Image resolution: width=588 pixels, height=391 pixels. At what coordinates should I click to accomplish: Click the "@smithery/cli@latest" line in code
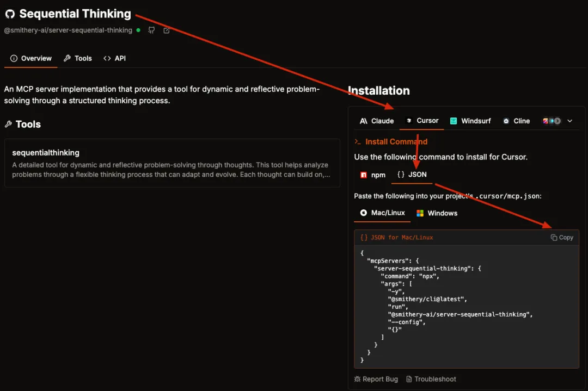pos(427,299)
